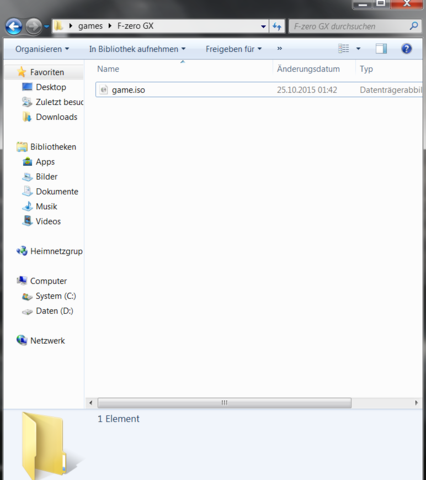Open System (C:) drive
Image resolution: width=426 pixels, height=480 pixels.
(x=56, y=296)
